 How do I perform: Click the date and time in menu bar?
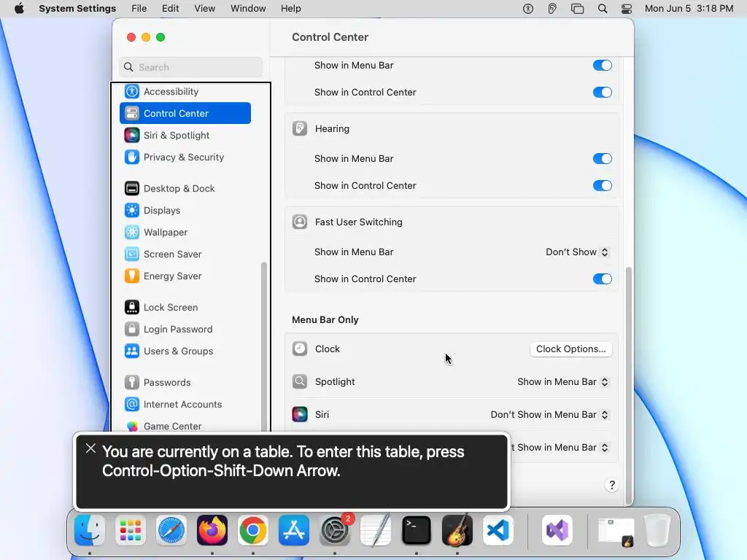point(689,9)
